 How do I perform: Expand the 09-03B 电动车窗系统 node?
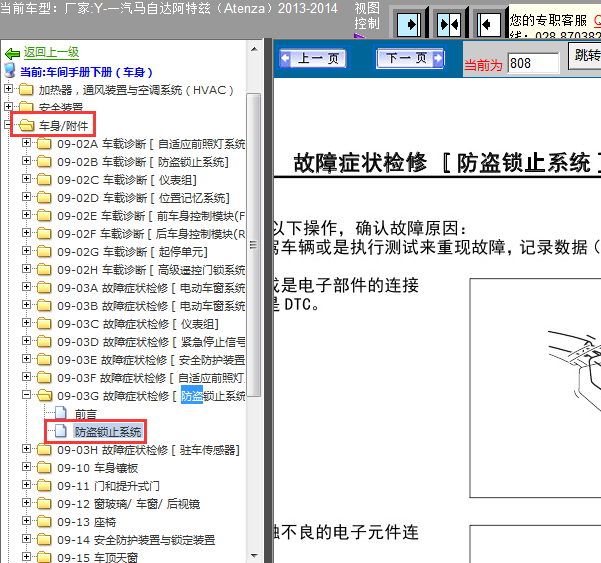26,305
